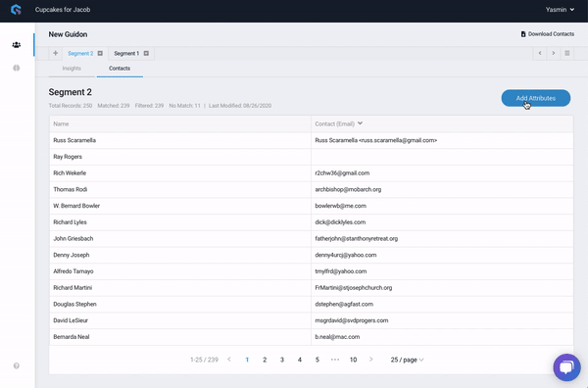588x388 pixels.
Task: Close the Segment 1 tab via its square icon
Action: click(x=146, y=53)
